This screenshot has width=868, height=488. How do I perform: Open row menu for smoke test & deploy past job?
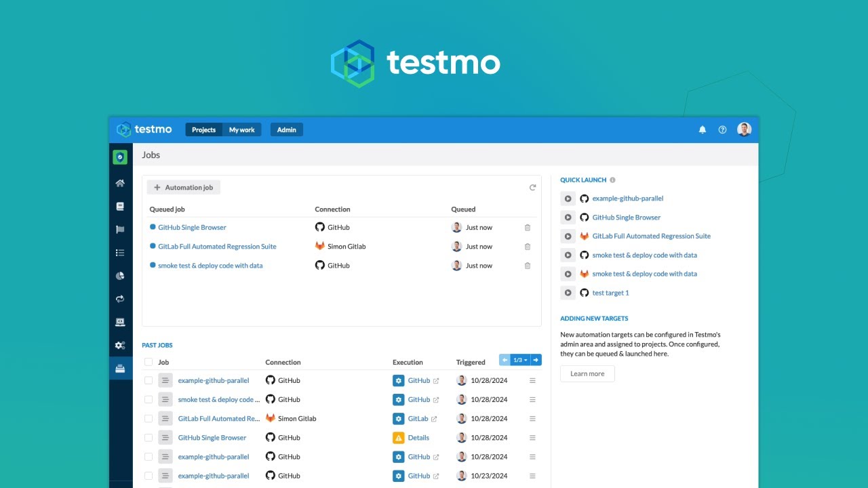tap(532, 400)
